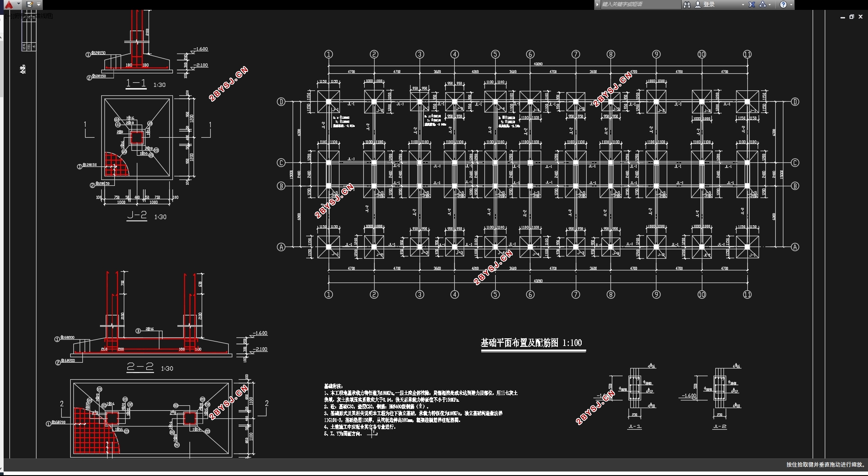Expand the quick access toolbar customize arrow
The image size is (868, 476).
[x=39, y=4]
